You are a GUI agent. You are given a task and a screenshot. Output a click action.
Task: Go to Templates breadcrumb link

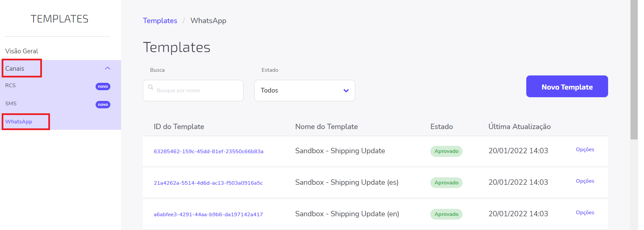pos(160,20)
